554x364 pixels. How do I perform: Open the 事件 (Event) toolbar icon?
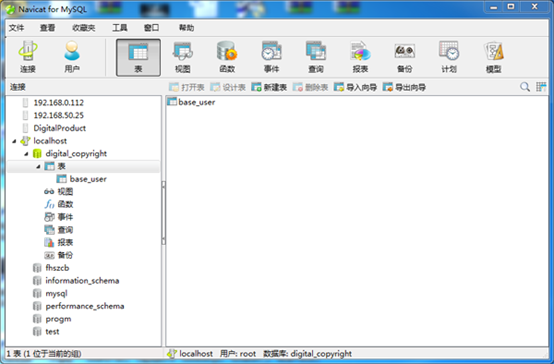(271, 57)
